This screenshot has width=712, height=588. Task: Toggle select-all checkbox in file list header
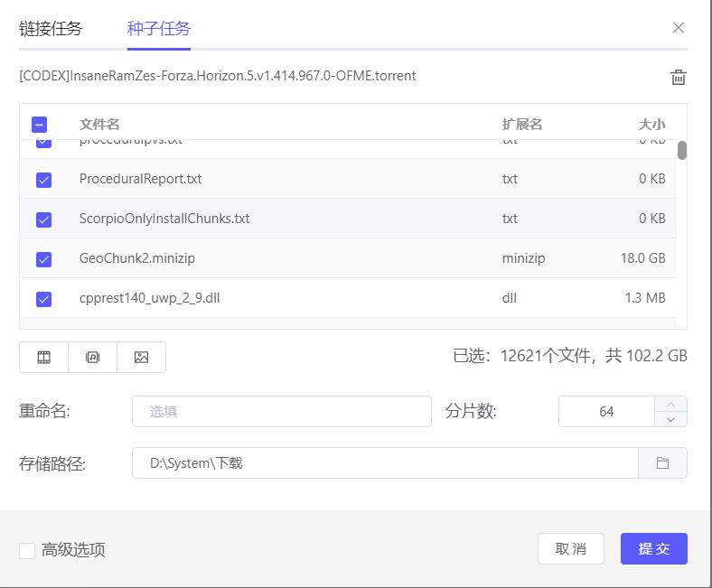(39, 125)
